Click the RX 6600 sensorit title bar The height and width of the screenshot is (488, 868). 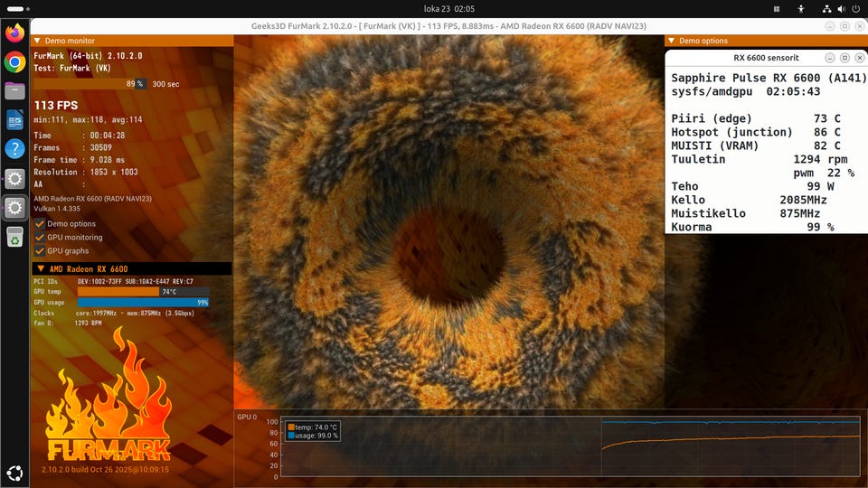click(x=766, y=58)
